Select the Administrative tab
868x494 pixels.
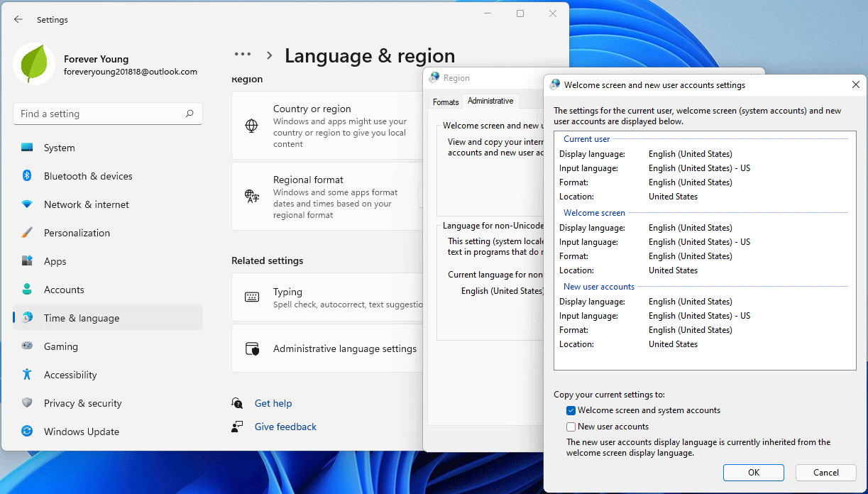click(x=490, y=101)
